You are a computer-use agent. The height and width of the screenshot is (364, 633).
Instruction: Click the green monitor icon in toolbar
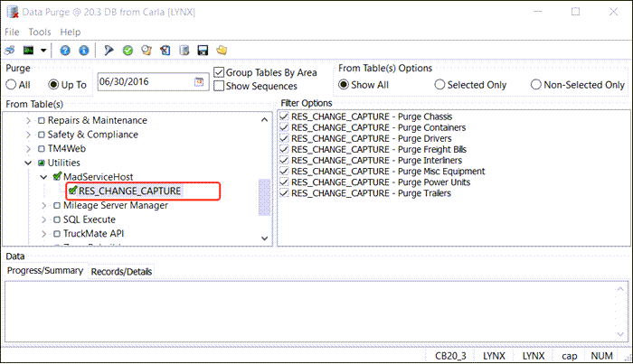[28, 50]
